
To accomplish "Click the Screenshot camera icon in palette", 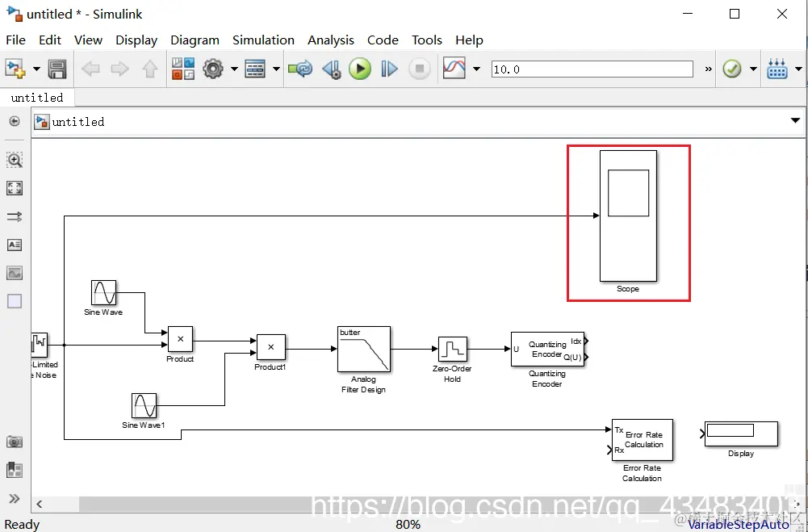I will pyautogui.click(x=15, y=442).
